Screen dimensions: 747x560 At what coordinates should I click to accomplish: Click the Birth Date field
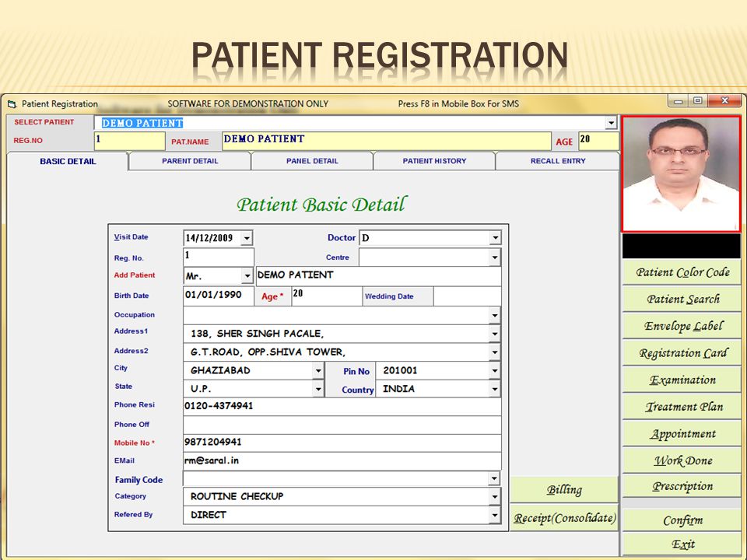(x=218, y=296)
